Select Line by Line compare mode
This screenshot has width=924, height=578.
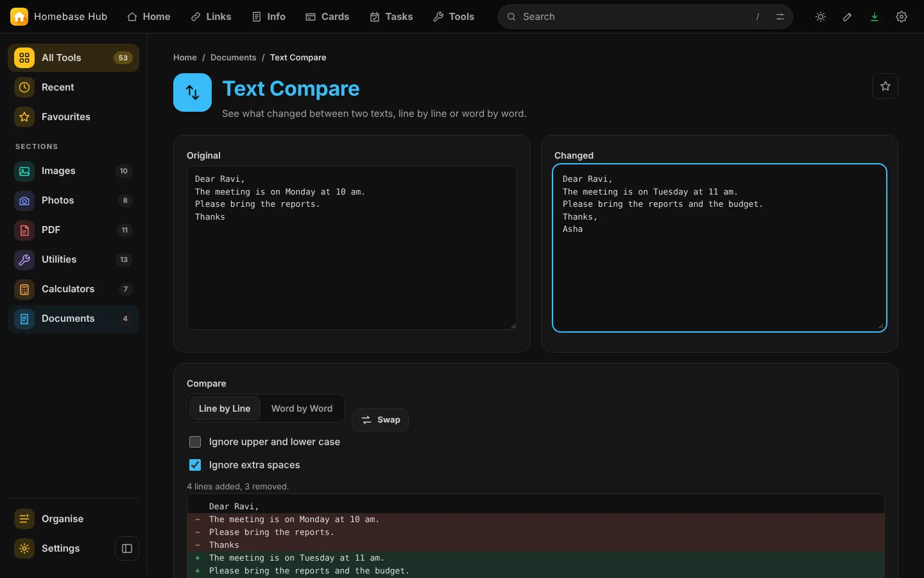[225, 408]
